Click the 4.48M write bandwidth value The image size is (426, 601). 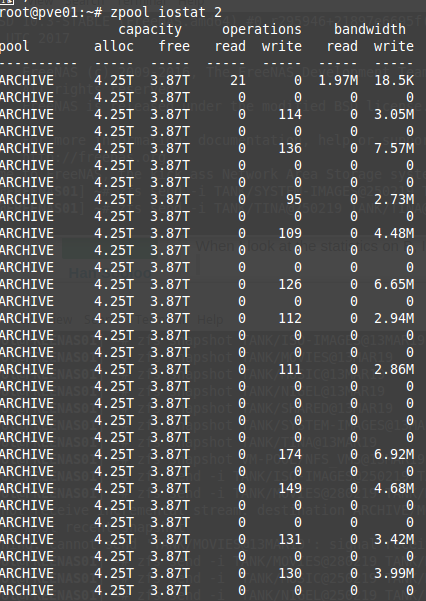pyautogui.click(x=394, y=233)
